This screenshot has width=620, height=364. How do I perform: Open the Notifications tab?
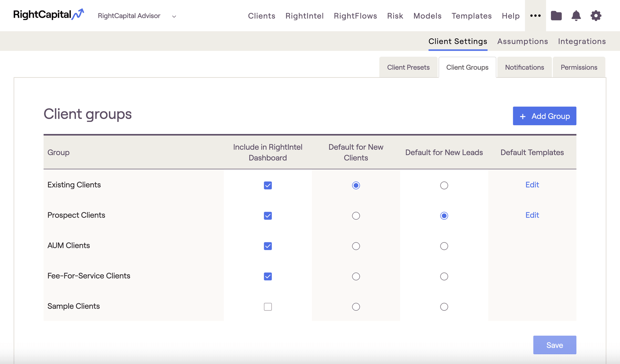coord(524,67)
